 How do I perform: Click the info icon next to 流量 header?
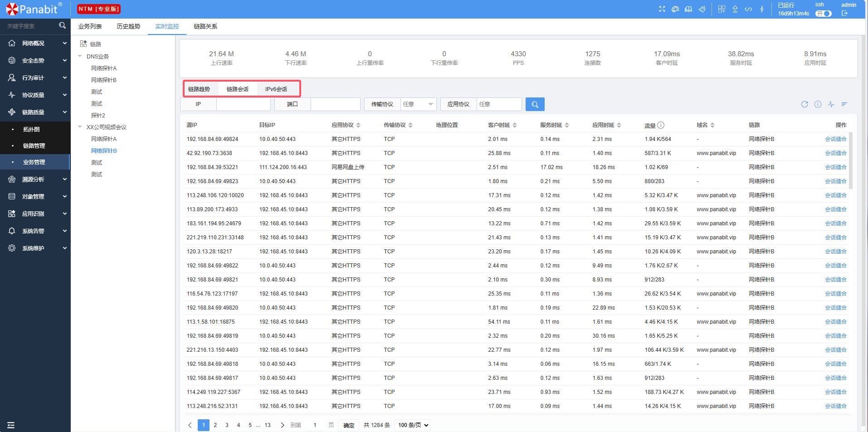pos(661,125)
